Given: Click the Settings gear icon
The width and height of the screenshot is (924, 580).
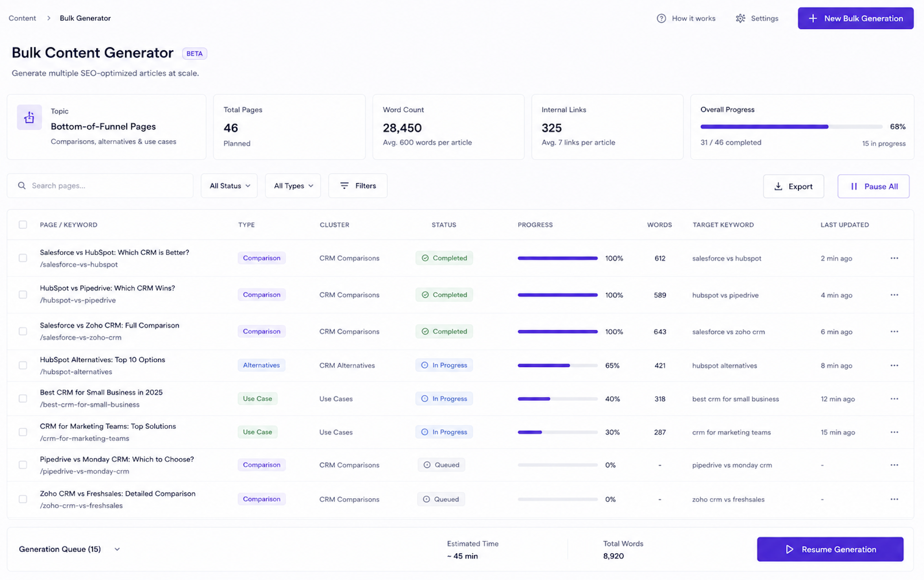Looking at the screenshot, I should (740, 18).
